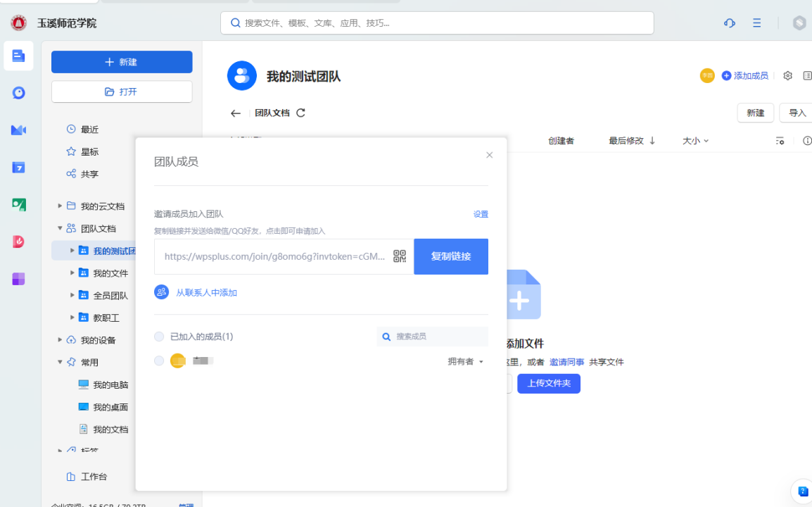Open the help icon at bottom right
This screenshot has width=812, height=507.
coord(803,492)
